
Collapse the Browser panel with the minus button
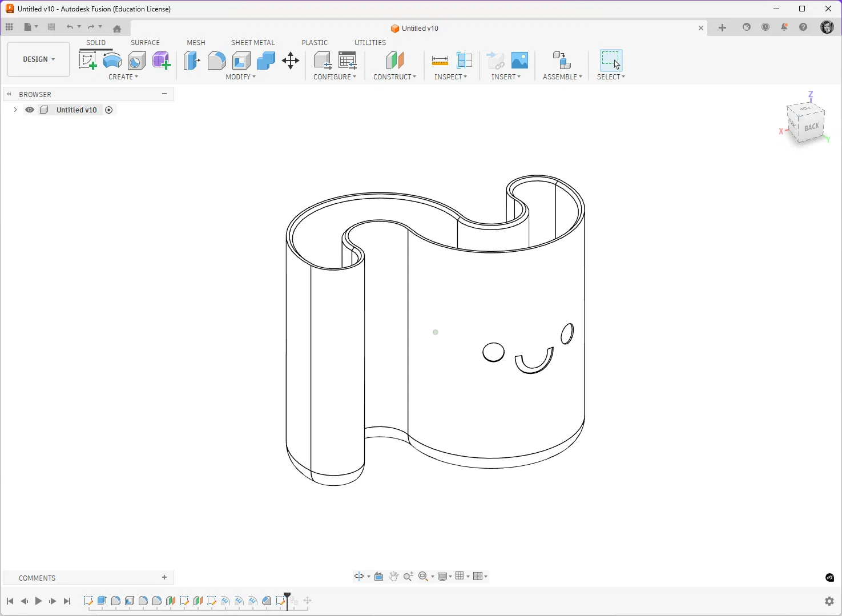pyautogui.click(x=164, y=94)
